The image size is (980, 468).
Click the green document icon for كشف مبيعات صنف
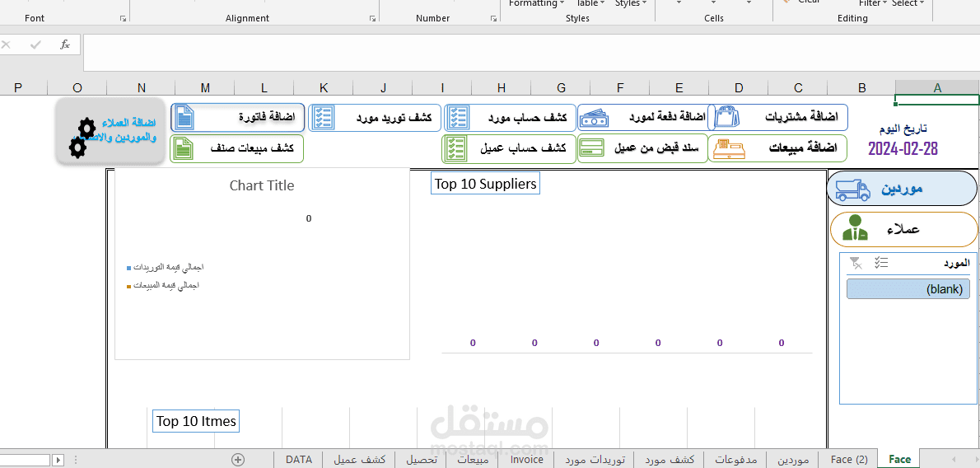183,149
